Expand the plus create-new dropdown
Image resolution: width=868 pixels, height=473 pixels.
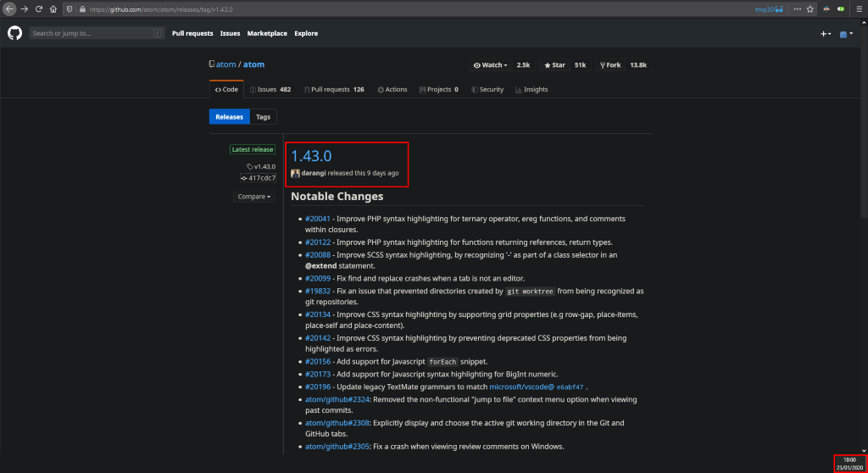826,34
